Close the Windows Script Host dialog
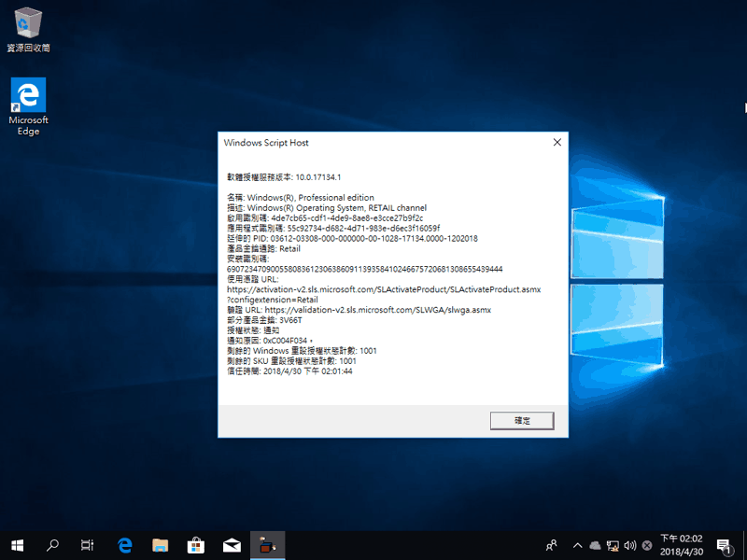 [x=557, y=143]
